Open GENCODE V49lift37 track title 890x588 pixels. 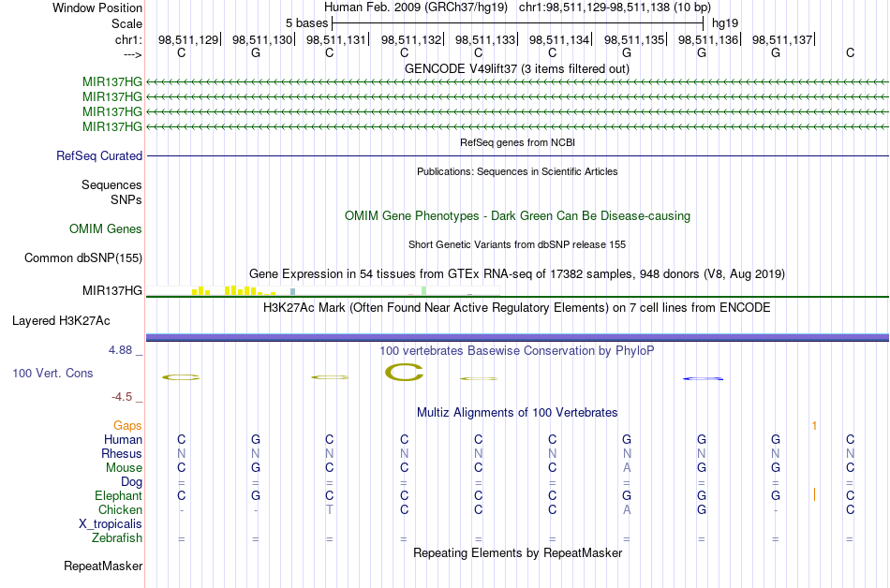[516, 68]
